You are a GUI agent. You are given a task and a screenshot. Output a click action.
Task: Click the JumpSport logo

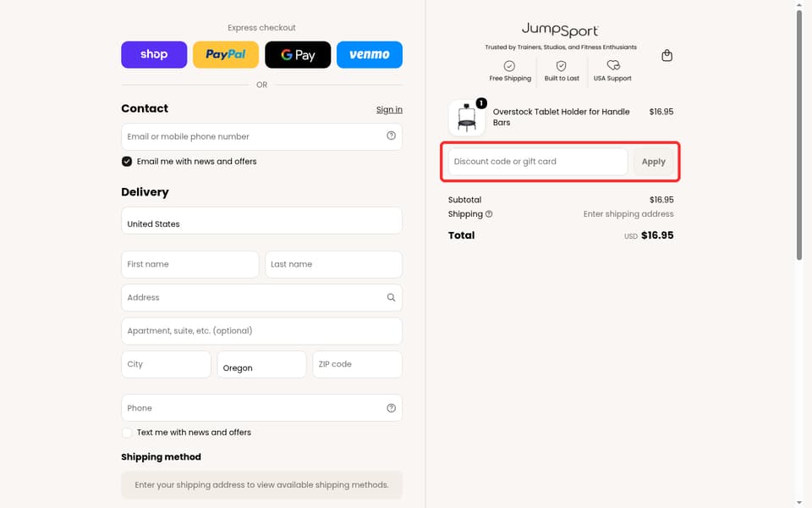pos(560,30)
